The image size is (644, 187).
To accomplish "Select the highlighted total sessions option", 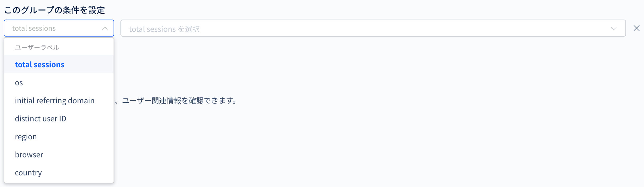I will pos(40,64).
